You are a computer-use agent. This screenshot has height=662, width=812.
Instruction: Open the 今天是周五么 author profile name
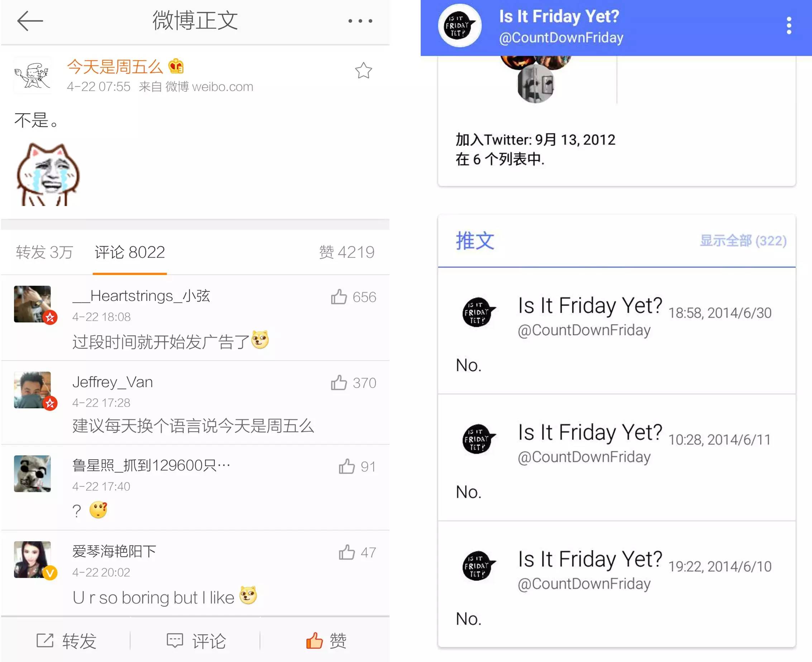coord(115,67)
